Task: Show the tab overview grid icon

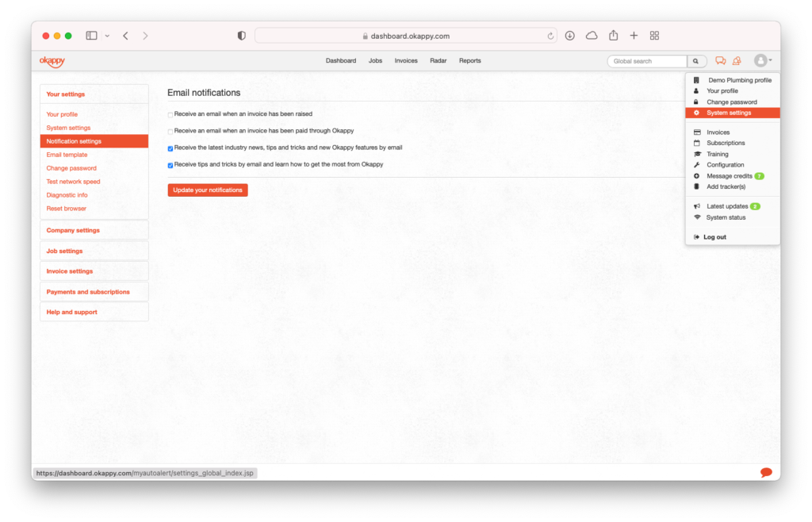Action: tap(654, 35)
